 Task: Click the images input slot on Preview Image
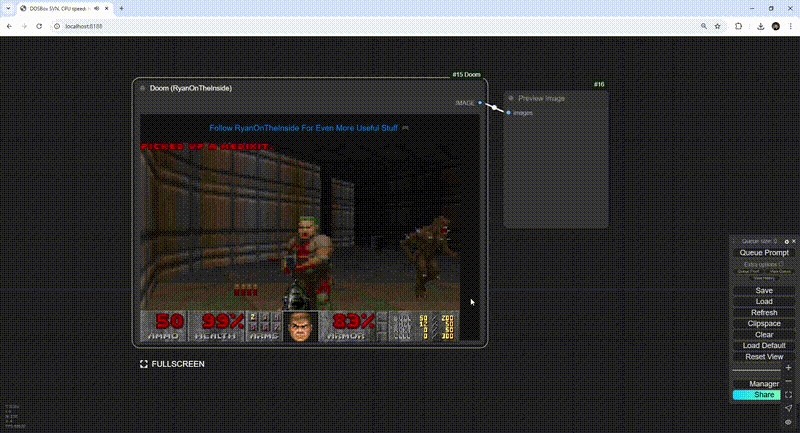click(x=508, y=113)
